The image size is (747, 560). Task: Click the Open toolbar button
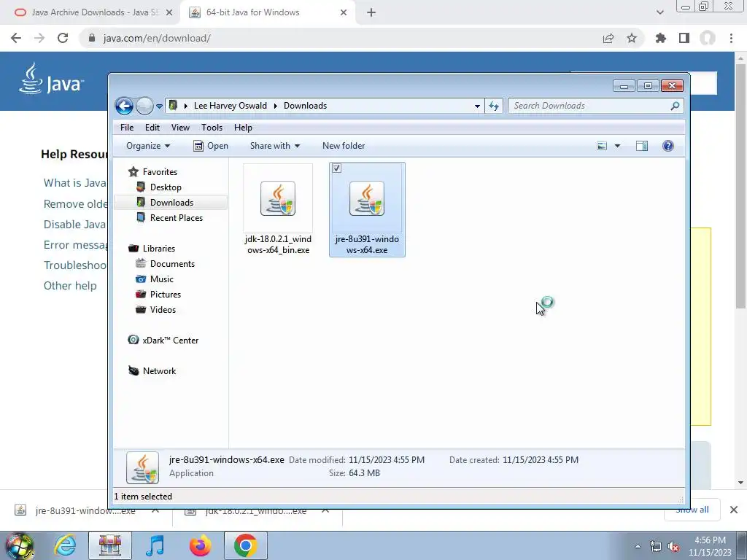211,146
